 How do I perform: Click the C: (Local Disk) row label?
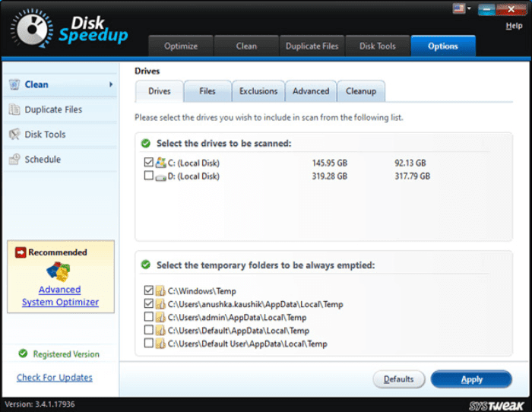coord(193,163)
